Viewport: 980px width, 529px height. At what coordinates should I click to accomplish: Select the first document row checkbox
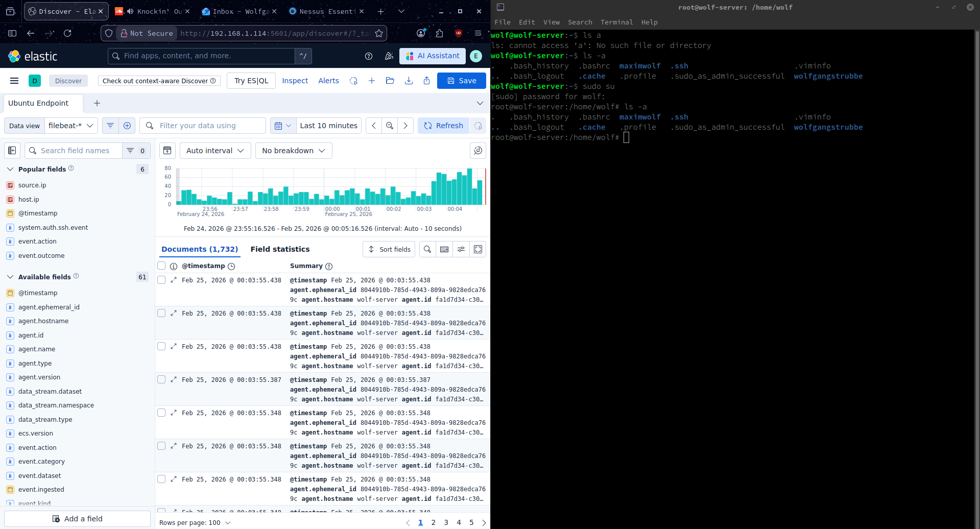tap(161, 280)
